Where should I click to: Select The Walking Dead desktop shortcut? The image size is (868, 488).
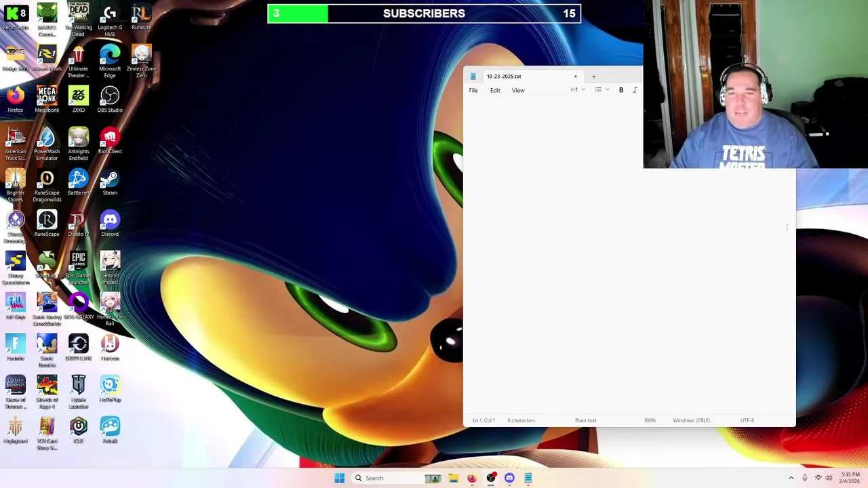tap(78, 20)
